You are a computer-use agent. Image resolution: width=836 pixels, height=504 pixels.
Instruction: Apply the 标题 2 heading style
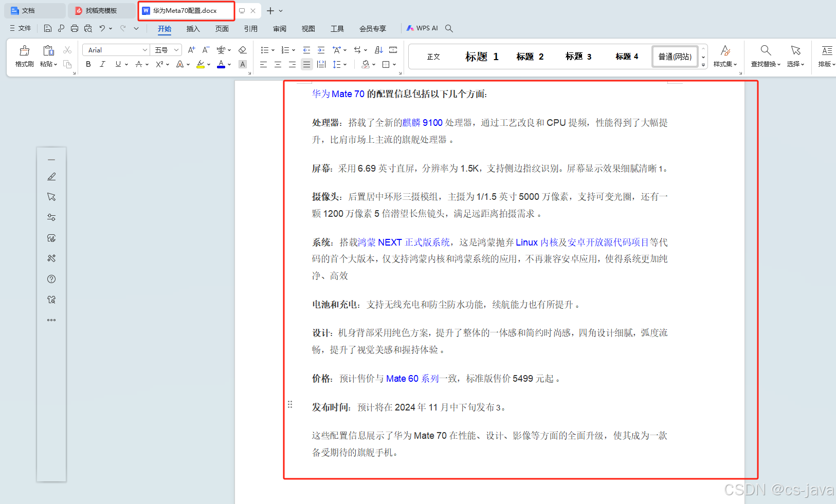click(x=530, y=57)
